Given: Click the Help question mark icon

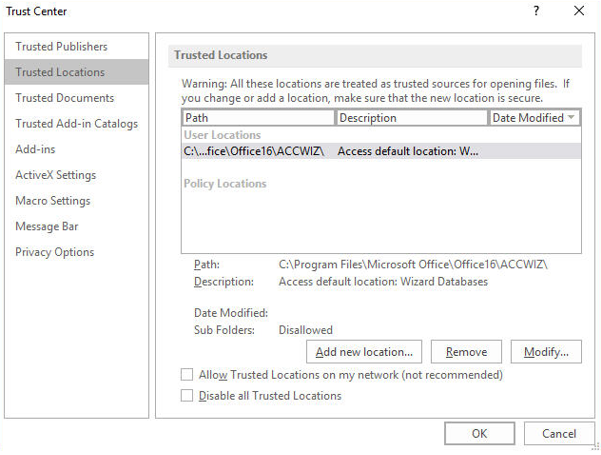Looking at the screenshot, I should click(536, 11).
